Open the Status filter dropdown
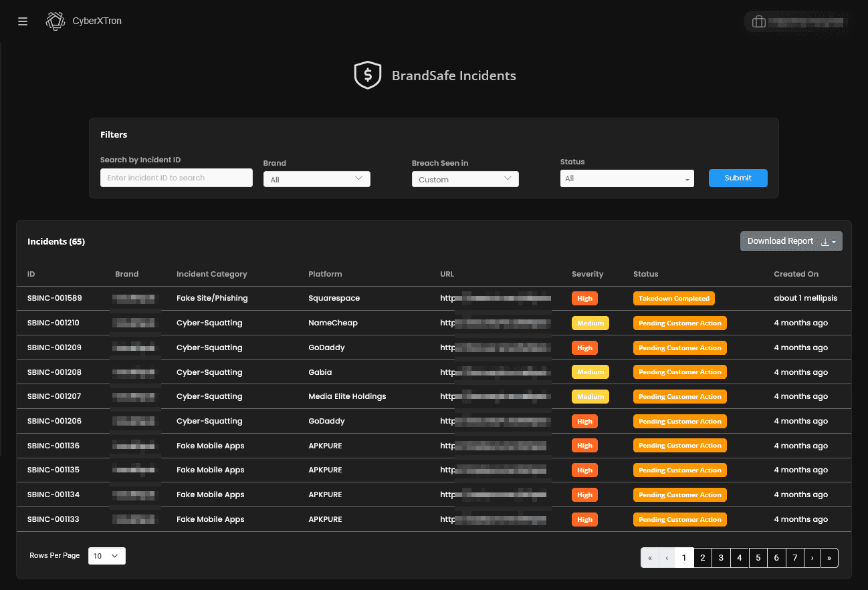This screenshot has height=590, width=868. point(627,178)
